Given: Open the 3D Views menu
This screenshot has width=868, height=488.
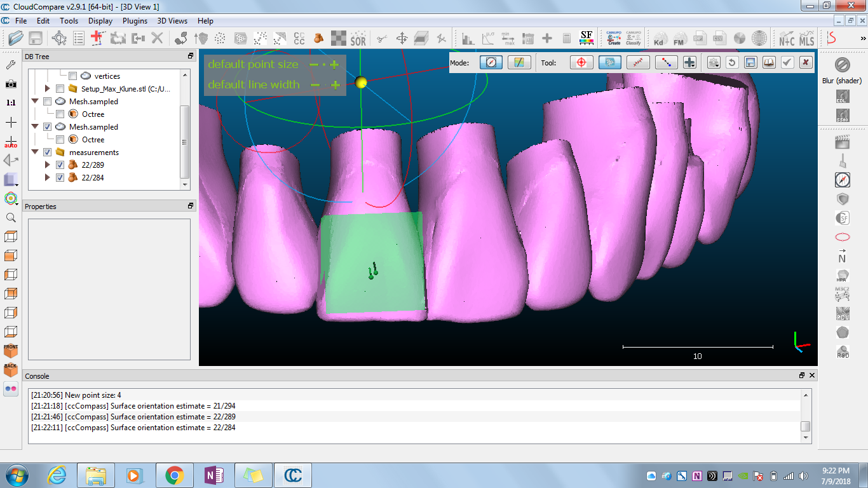Looking at the screenshot, I should click(173, 21).
